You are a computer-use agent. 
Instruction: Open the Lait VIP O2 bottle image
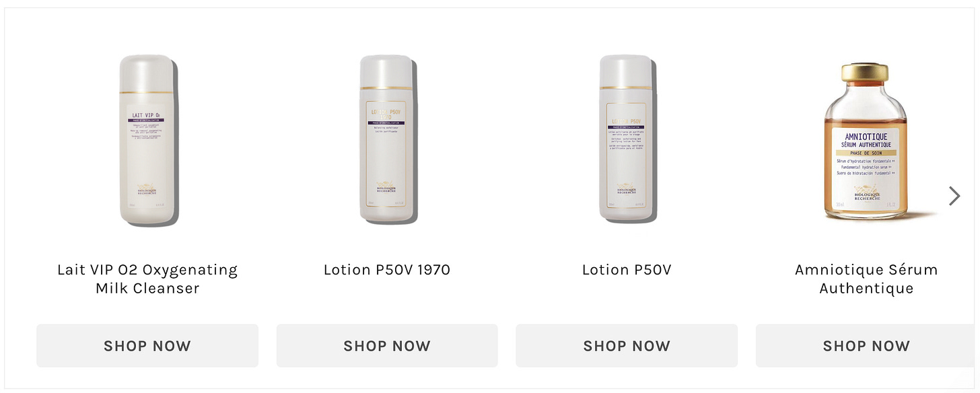148,140
